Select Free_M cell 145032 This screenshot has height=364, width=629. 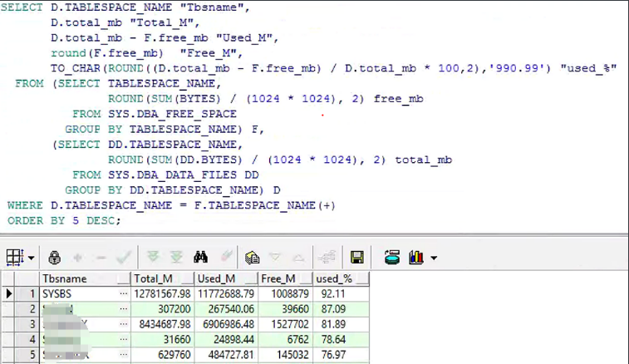tap(286, 355)
